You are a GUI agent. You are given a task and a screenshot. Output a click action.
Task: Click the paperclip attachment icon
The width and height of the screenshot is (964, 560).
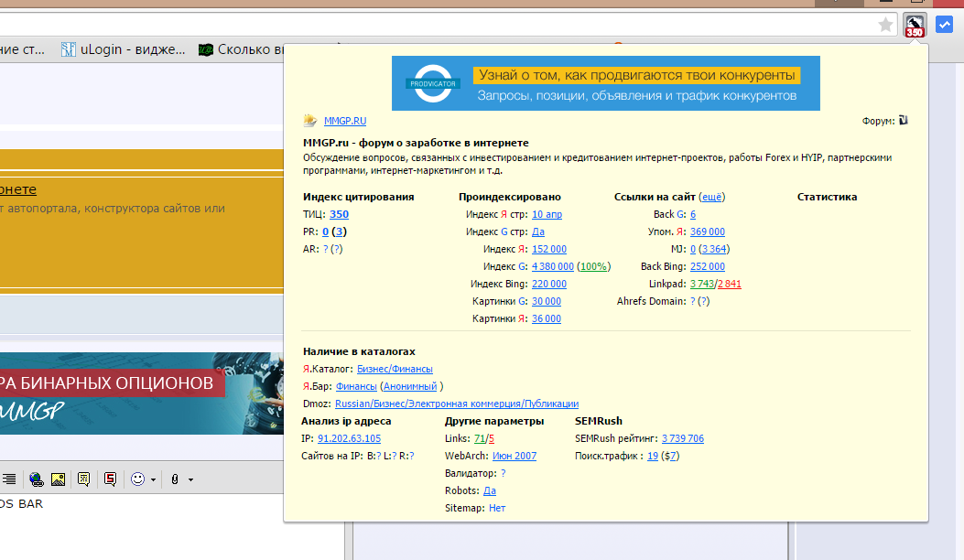coord(174,479)
